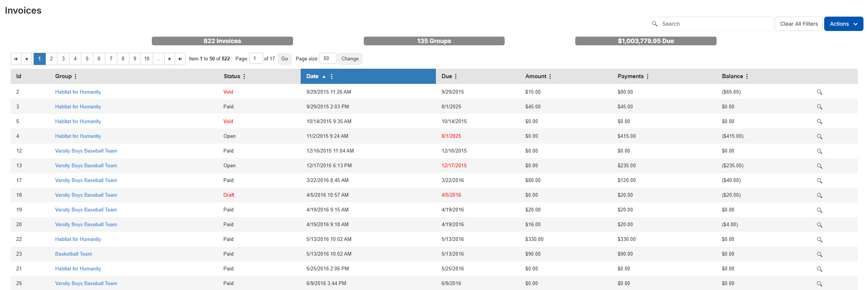Open Varsity Boys Baseball Team link for invoice 25
The width and height of the screenshot is (868, 290).
point(86,284)
